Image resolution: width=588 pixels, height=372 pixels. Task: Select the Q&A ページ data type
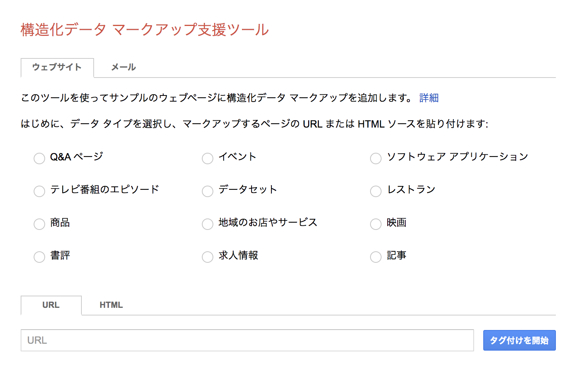tap(39, 158)
